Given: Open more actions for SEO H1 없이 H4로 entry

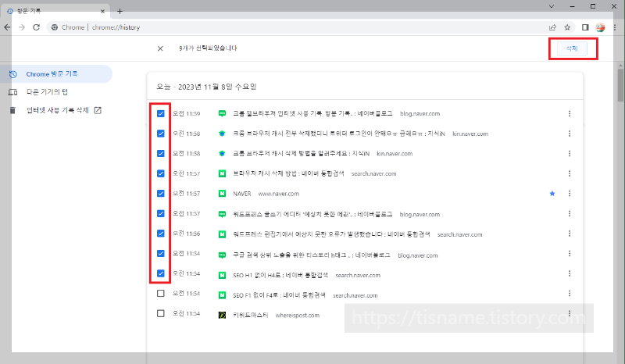Looking at the screenshot, I should [x=570, y=273].
